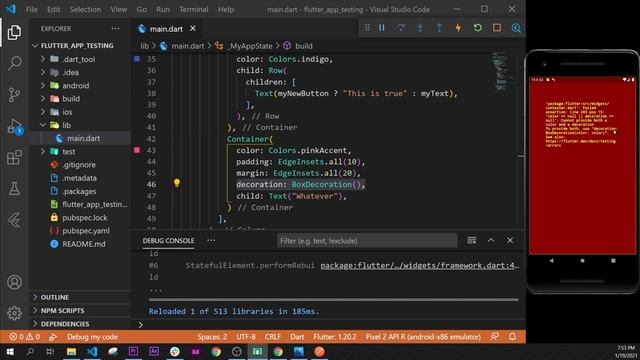Clear the debug console output
The width and height of the screenshot is (640, 360).
tap(471, 240)
